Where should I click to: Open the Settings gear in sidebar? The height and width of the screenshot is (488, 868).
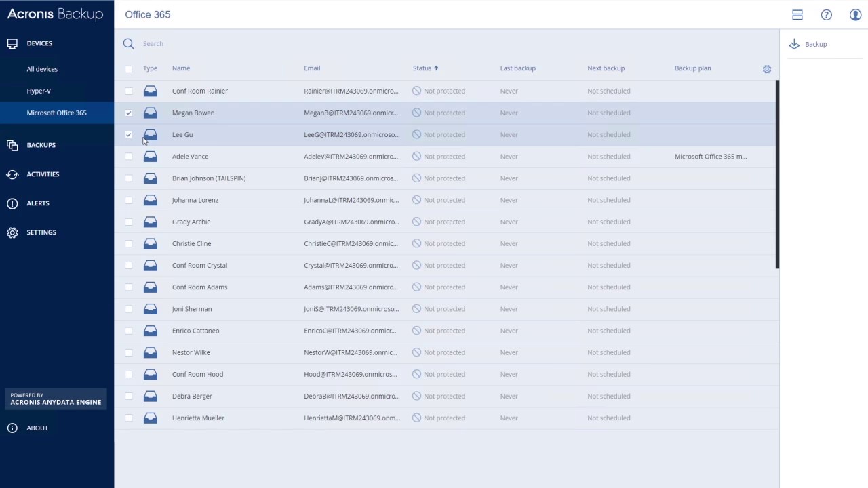pos(12,232)
